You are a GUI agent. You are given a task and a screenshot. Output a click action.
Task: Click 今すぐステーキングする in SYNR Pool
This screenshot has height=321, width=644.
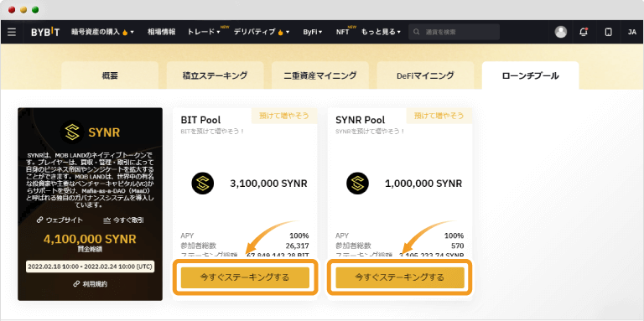point(400,277)
